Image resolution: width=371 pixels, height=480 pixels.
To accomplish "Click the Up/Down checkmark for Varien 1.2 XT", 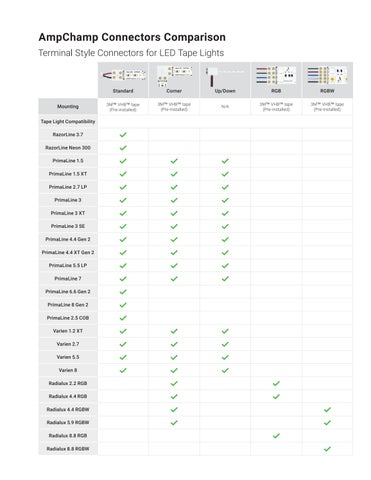I will (x=225, y=331).
